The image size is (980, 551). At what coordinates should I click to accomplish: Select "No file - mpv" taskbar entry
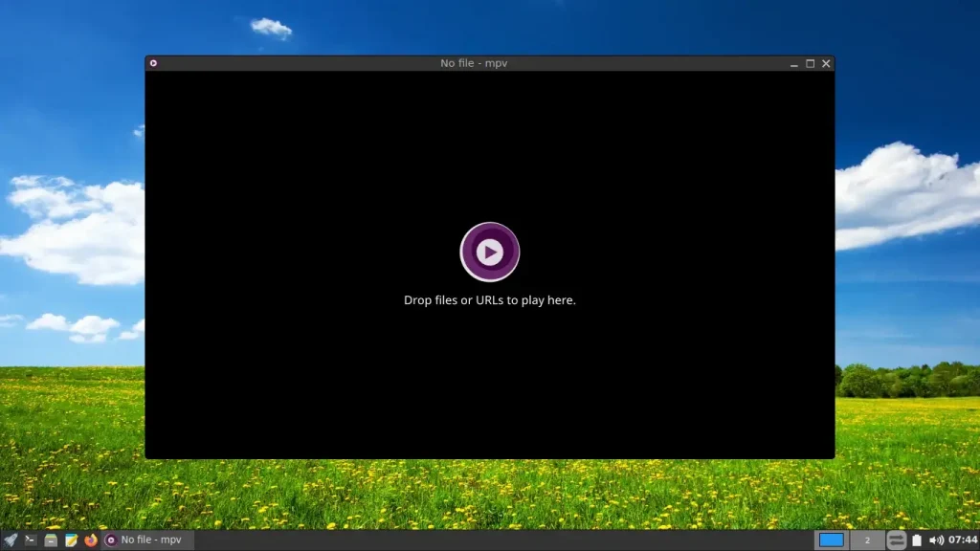147,540
